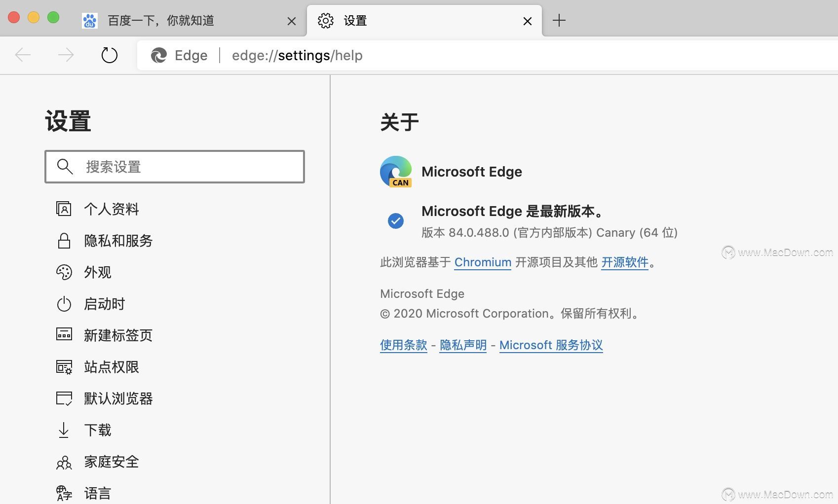
Task: Click the family icon beside 家庭安全
Action: click(64, 462)
